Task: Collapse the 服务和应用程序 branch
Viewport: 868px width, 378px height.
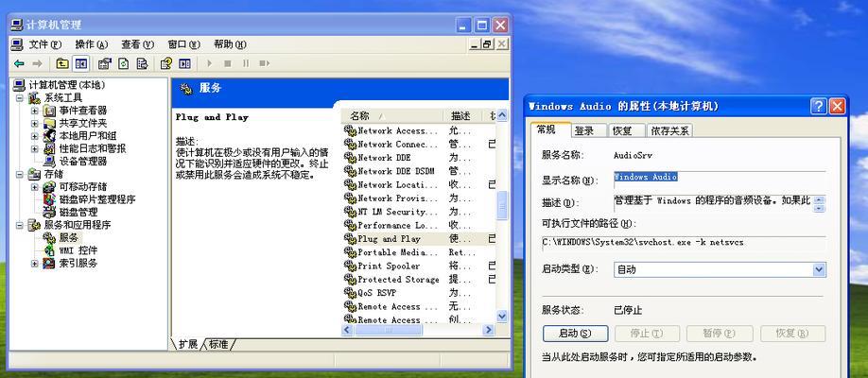Action: click(20, 225)
